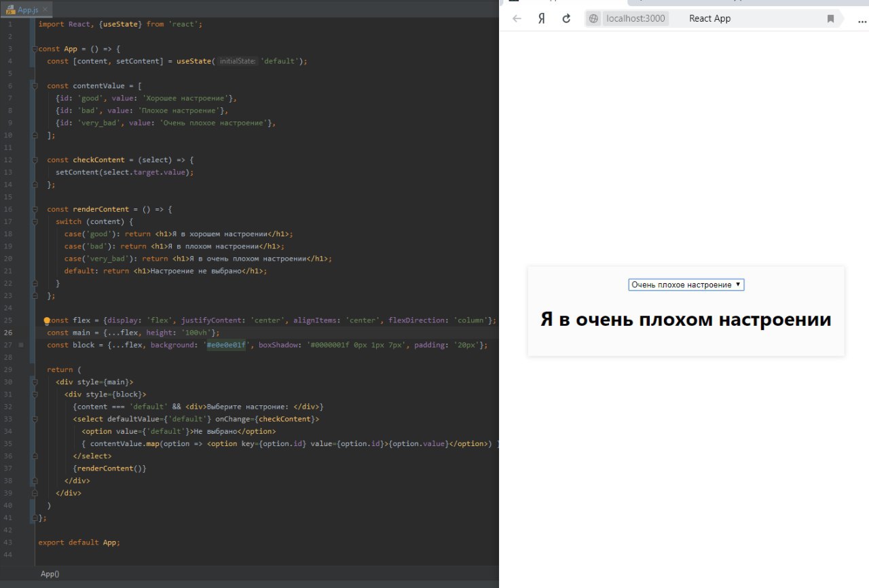The image size is (869, 588).
Task: Collapse the App function at line 3
Action: pos(33,49)
